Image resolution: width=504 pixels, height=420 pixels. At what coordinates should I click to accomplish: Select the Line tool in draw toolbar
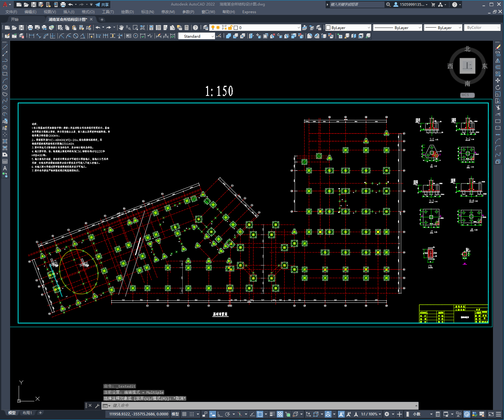tap(5, 47)
